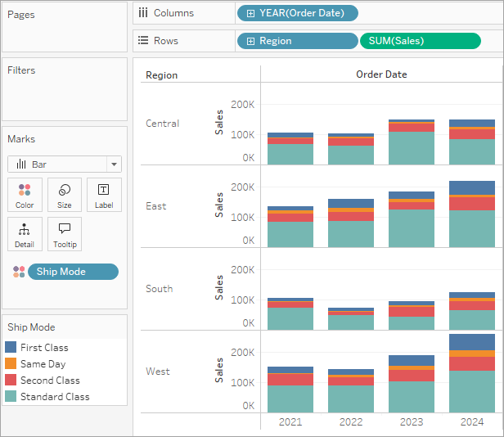The height and width of the screenshot is (437, 504).
Task: Click the Order Date column header
Action: 381,74
